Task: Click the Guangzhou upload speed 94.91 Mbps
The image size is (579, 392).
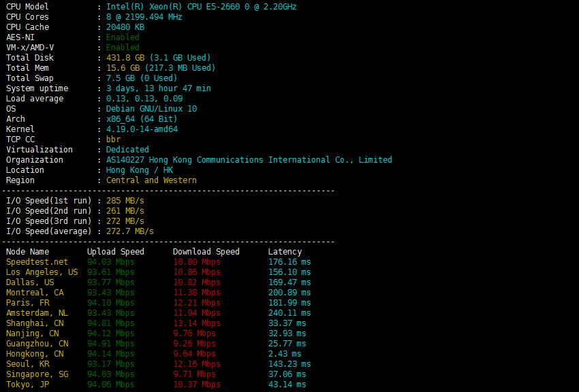Action: [111, 344]
